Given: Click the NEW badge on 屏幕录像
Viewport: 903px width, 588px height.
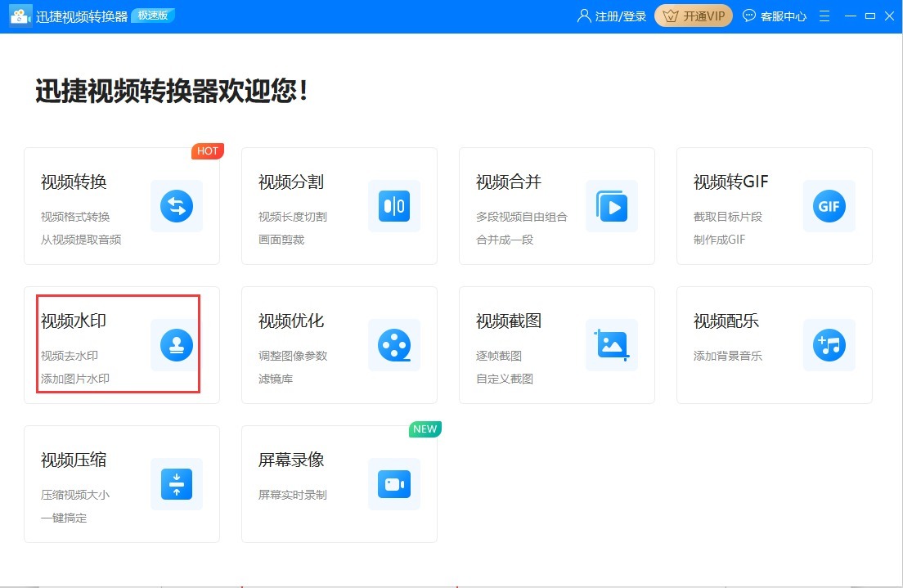Looking at the screenshot, I should [x=425, y=429].
